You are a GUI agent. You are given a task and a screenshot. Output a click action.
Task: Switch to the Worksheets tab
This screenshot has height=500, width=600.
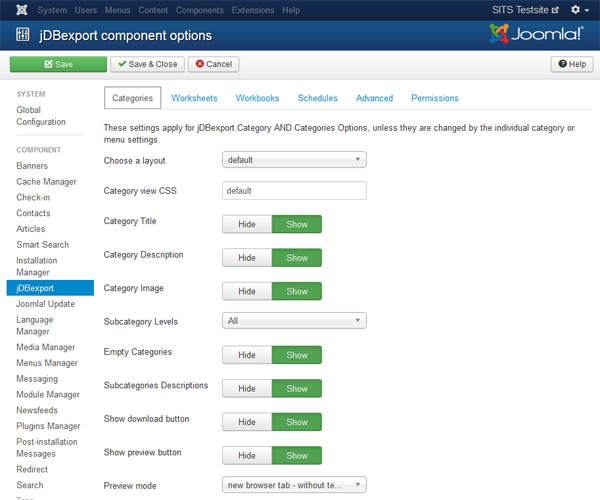pyautogui.click(x=194, y=98)
